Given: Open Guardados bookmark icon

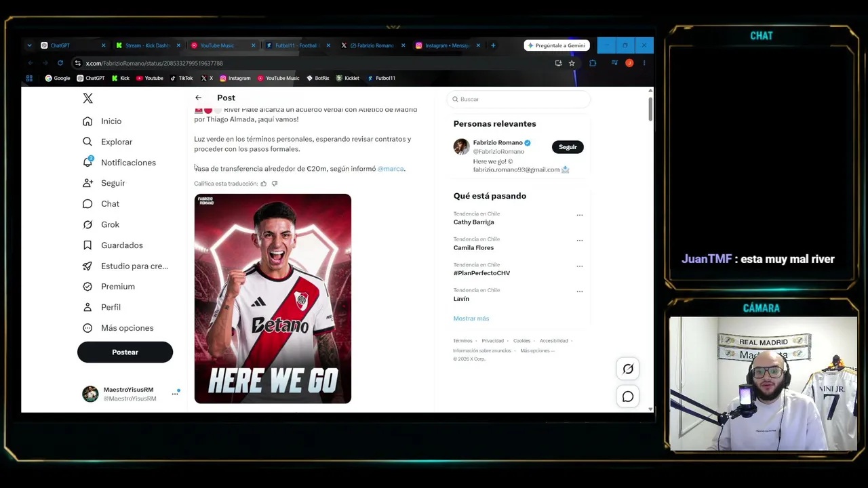Looking at the screenshot, I should click(87, 245).
